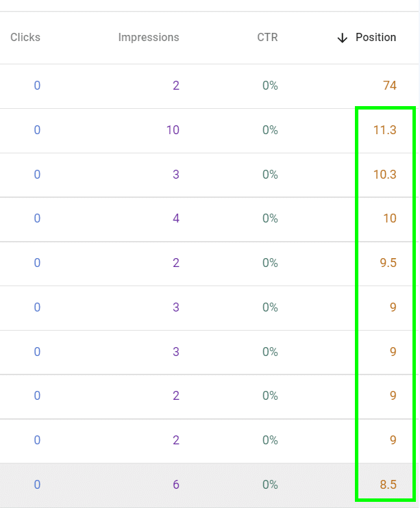Sort the table by Position column header
Viewport: 420px width, 508px height.
click(375, 38)
